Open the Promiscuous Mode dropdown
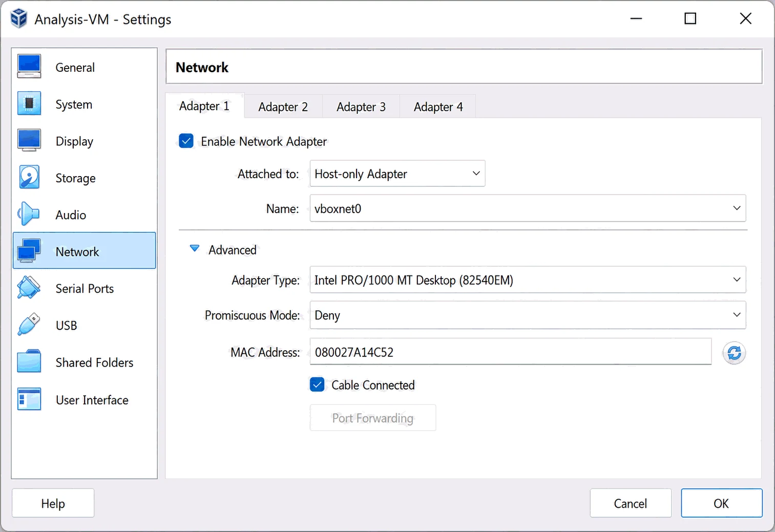 (528, 315)
